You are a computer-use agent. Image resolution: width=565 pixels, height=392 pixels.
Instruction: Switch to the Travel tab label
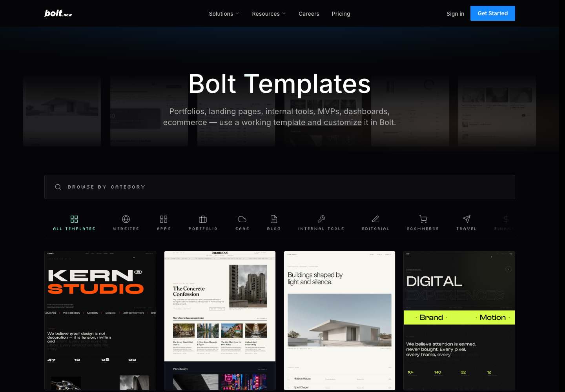point(467,229)
